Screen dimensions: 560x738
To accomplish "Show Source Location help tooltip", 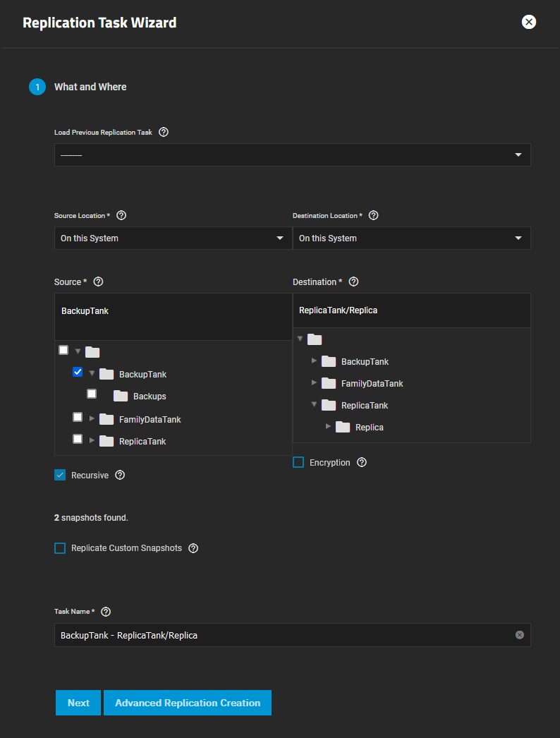I will 121,216.
